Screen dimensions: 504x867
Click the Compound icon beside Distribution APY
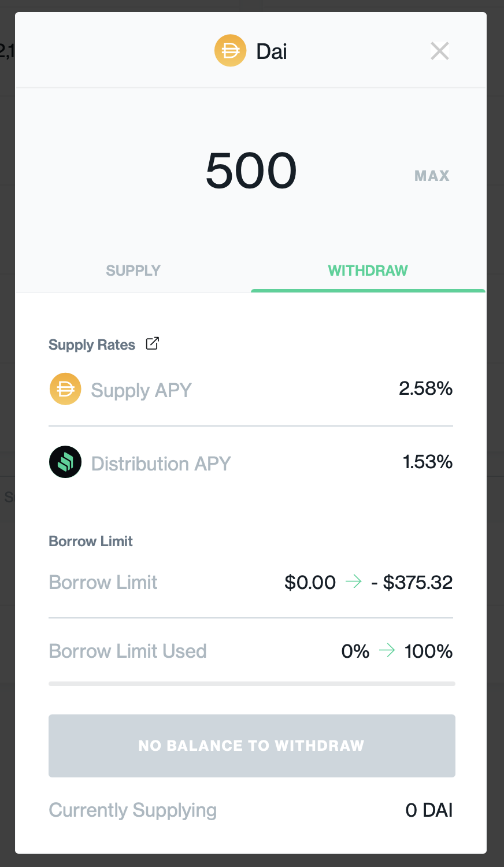pyautogui.click(x=65, y=462)
